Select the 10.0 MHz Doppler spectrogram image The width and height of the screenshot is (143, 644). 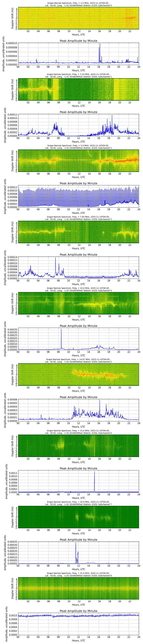[x=78, y=303]
